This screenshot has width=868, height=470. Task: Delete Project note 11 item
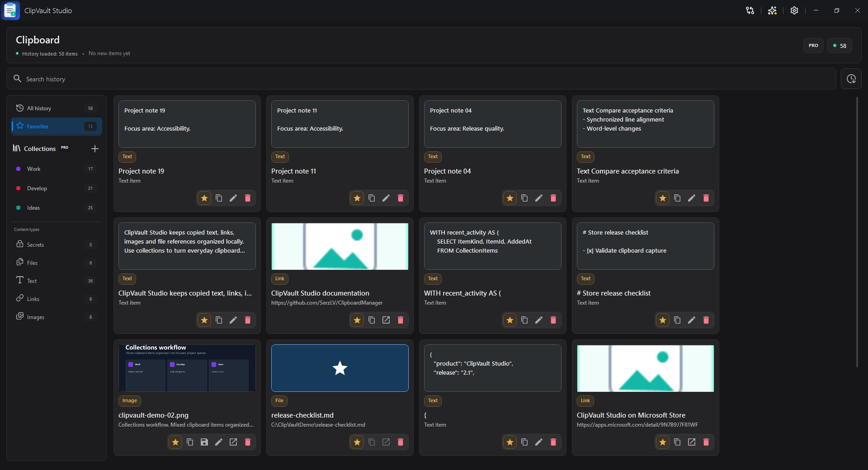(x=401, y=198)
